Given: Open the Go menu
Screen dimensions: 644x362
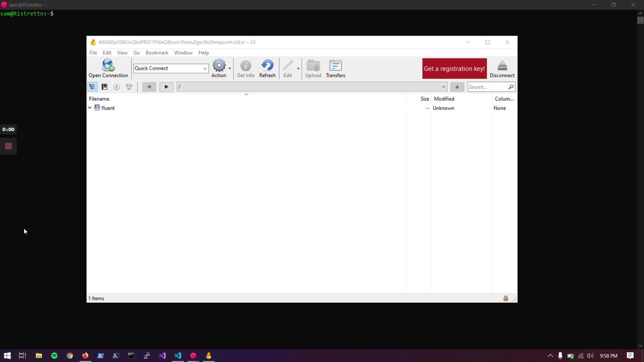Looking at the screenshot, I should 136,53.
